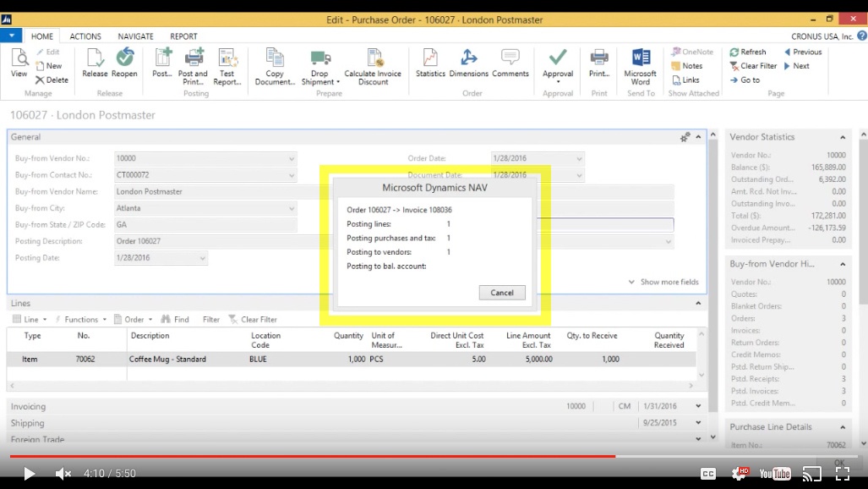Image resolution: width=868 pixels, height=489 pixels.
Task: Open Buy-from City dropdown
Action: click(292, 208)
